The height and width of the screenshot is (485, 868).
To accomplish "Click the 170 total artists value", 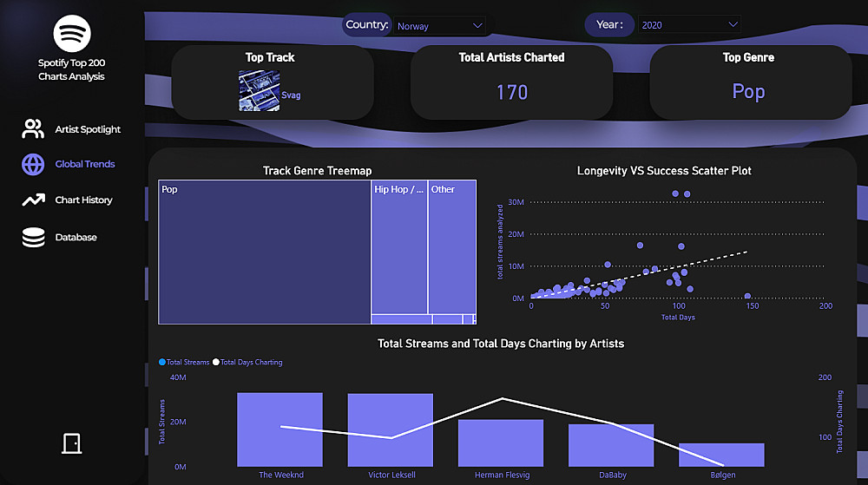I will point(512,92).
